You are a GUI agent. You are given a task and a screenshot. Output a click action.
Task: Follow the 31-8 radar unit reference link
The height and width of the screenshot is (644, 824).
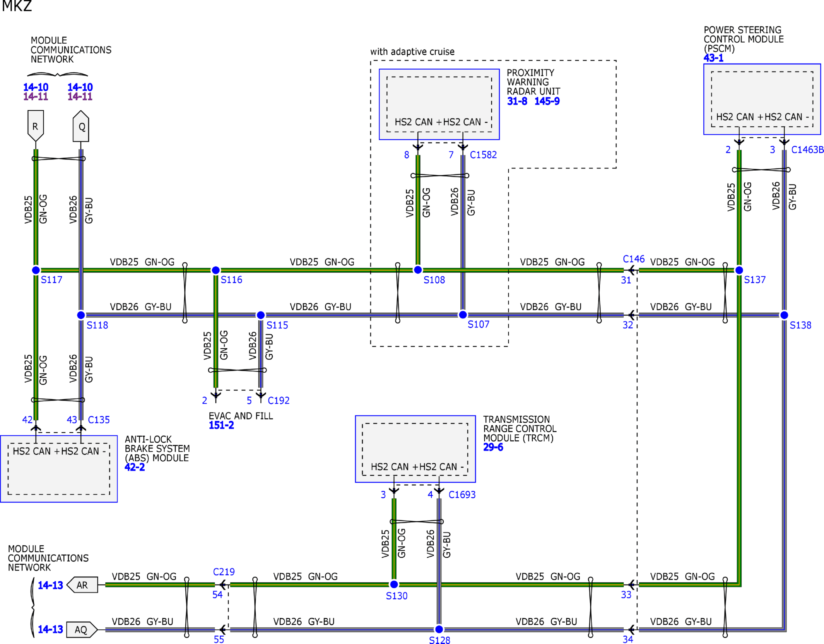click(517, 101)
